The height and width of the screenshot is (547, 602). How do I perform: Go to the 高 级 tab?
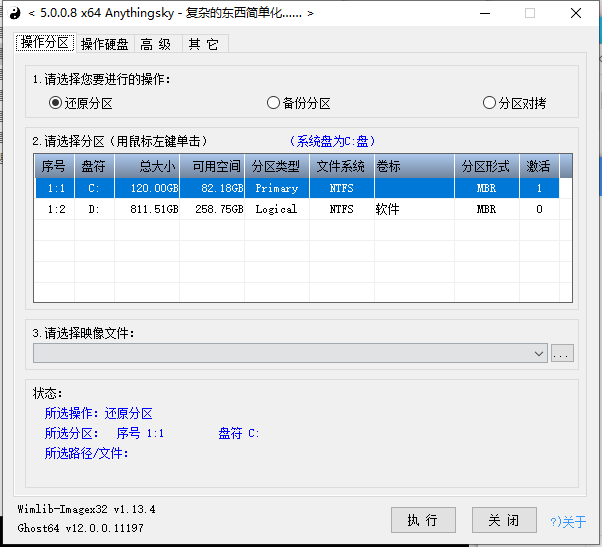(x=158, y=44)
